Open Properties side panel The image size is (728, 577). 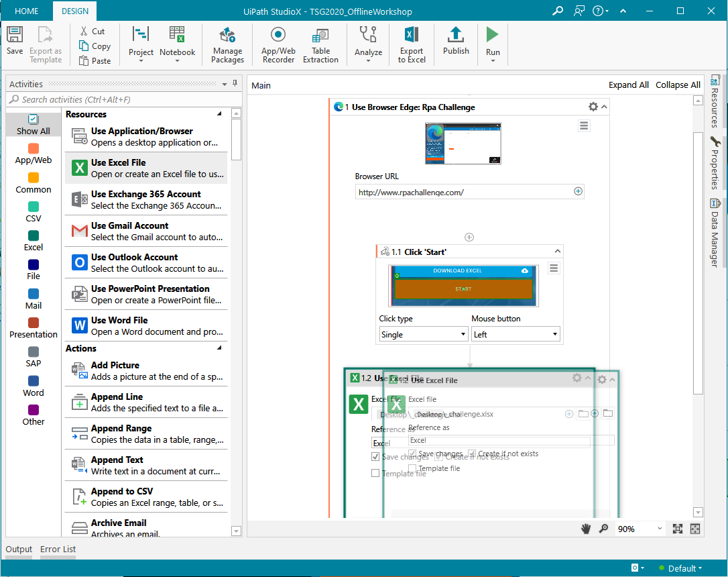[715, 164]
